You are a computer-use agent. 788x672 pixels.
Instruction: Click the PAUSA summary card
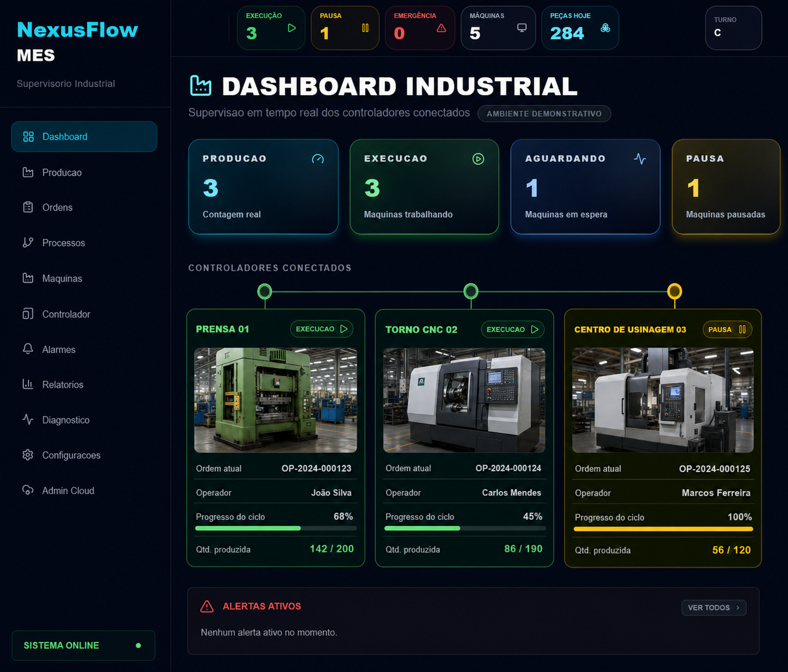coord(726,187)
